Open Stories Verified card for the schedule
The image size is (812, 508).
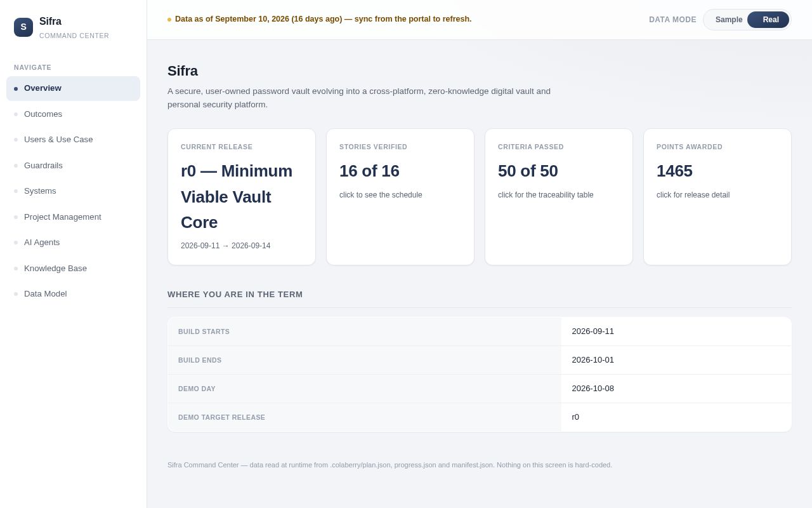click(x=400, y=197)
